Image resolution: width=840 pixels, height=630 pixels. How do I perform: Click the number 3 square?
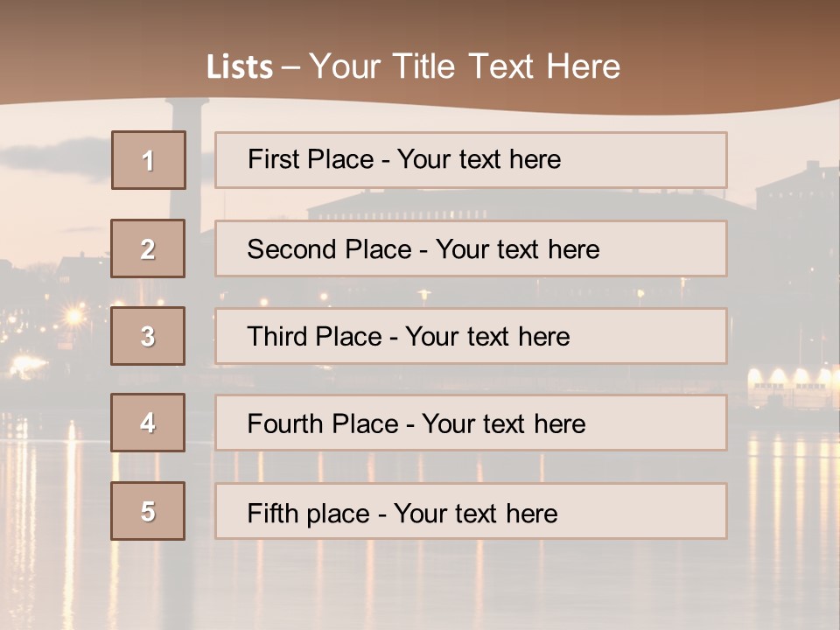tap(148, 336)
